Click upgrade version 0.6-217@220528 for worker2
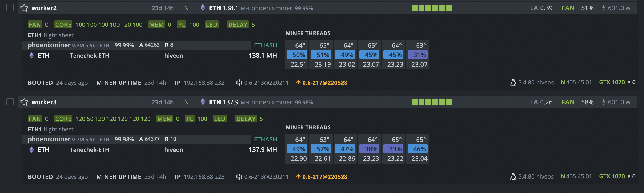644x193 pixels. click(x=325, y=83)
